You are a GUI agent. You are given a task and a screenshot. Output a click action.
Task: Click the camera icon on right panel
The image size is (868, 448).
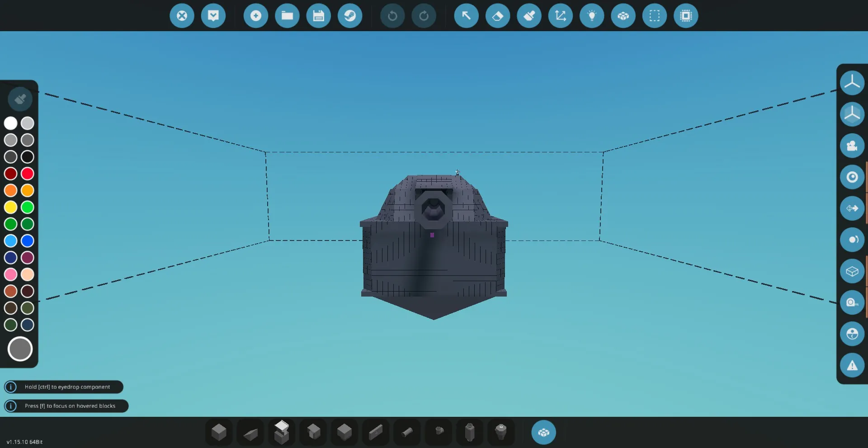tap(852, 146)
